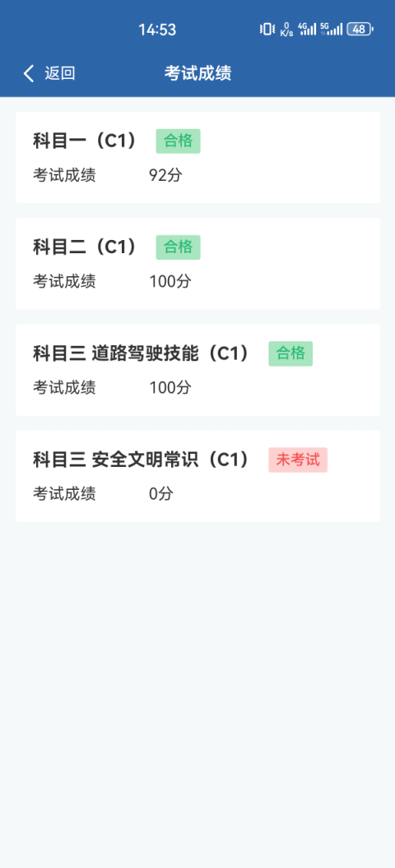Tap the red 未考试 status badge
The image size is (395, 868).
point(298,460)
